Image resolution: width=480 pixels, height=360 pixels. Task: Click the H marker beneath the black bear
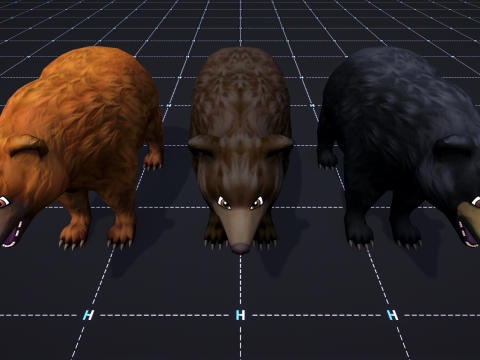(393, 315)
